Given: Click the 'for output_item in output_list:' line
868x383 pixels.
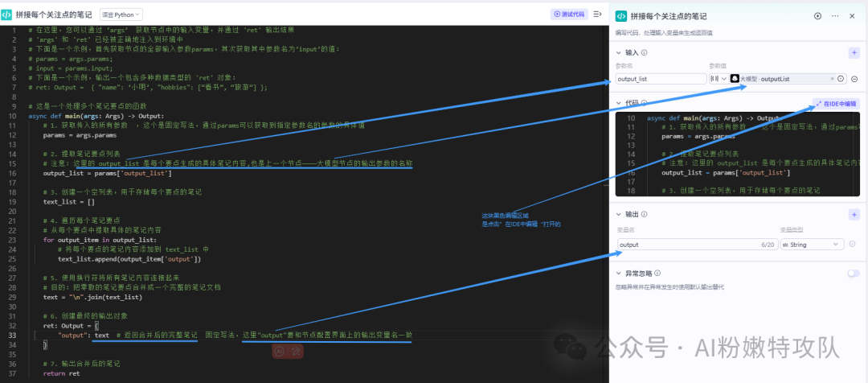Looking at the screenshot, I should (x=98, y=240).
